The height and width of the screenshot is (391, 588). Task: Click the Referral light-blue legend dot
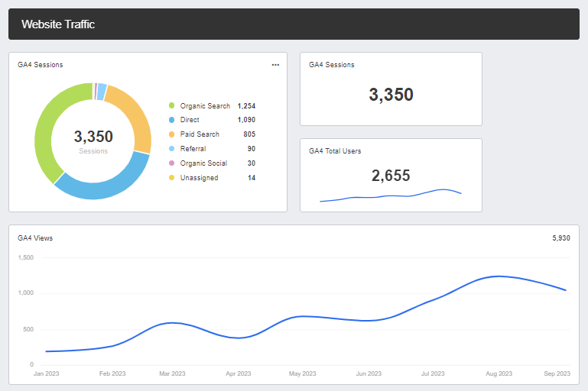tap(172, 149)
